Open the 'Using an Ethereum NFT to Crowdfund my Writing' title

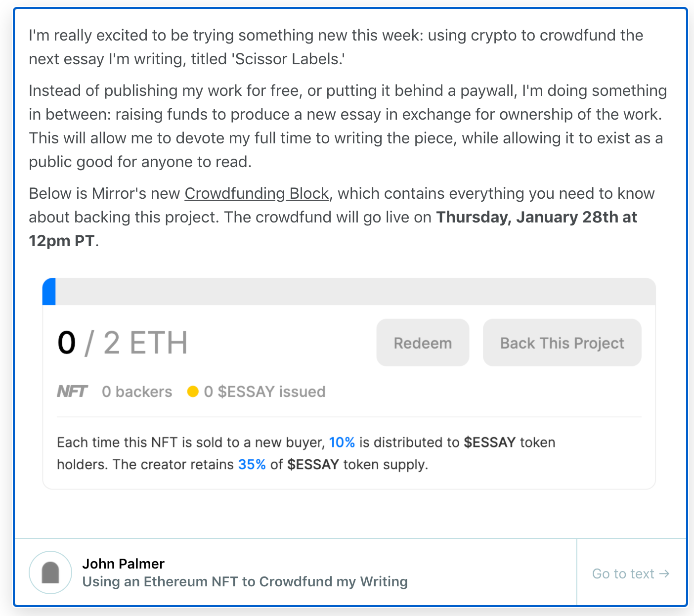[245, 582]
